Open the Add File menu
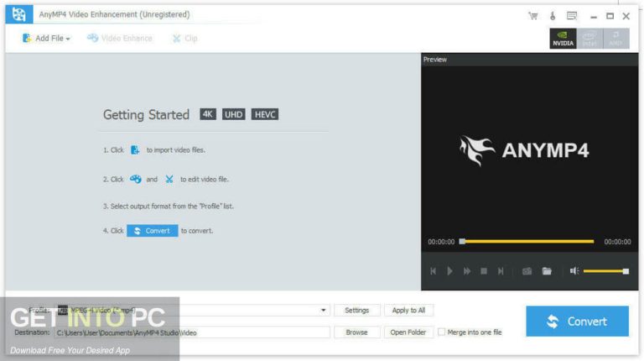The image size is (644, 361). tap(45, 39)
